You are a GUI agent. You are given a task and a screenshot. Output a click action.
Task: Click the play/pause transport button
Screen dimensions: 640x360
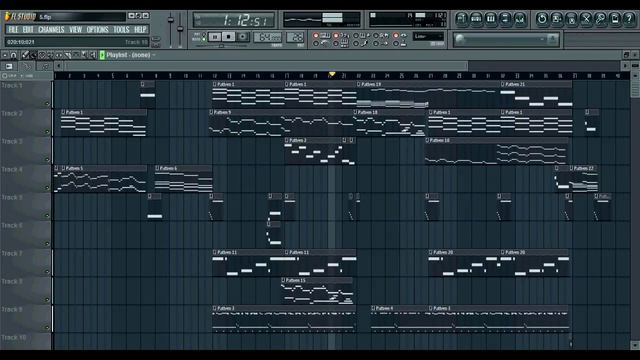[214, 37]
